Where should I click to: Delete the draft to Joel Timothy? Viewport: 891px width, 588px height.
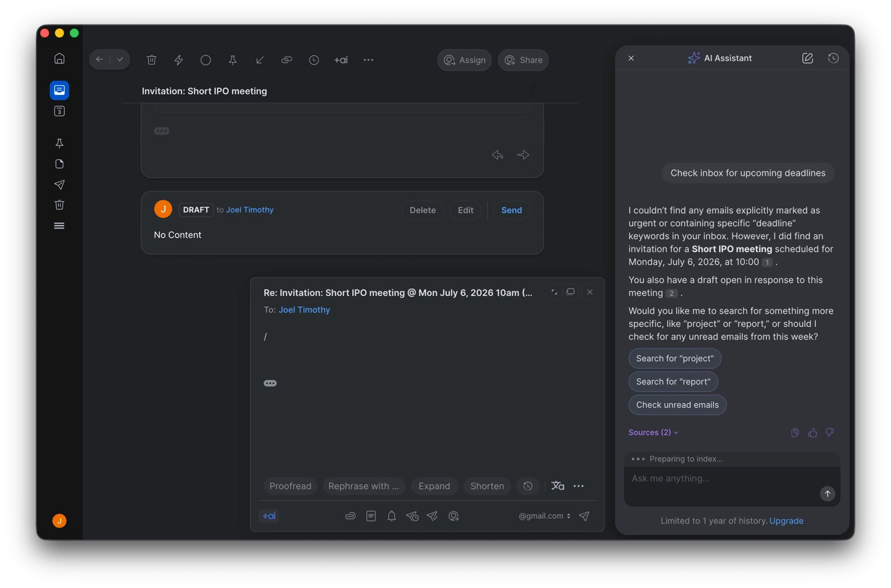click(x=423, y=210)
